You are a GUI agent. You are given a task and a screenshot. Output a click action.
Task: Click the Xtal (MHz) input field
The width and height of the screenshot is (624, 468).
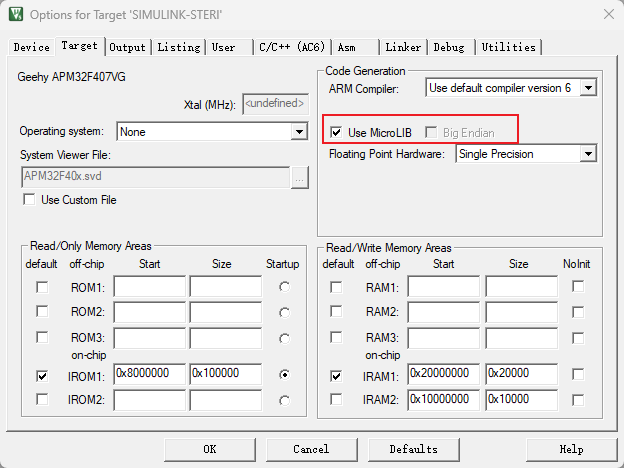coord(275,104)
